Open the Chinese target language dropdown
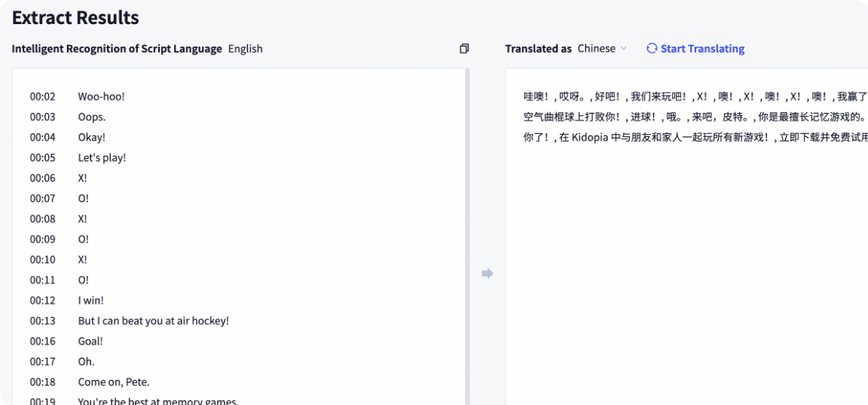This screenshot has height=405, width=868. [601, 49]
